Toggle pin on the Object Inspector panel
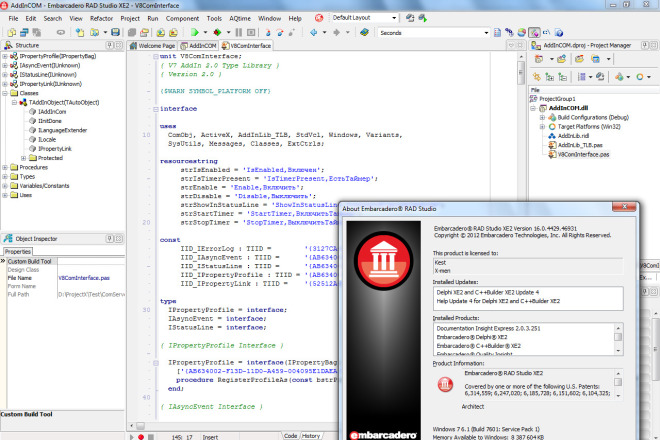The height and width of the screenshot is (440, 660). pyautogui.click(x=110, y=239)
